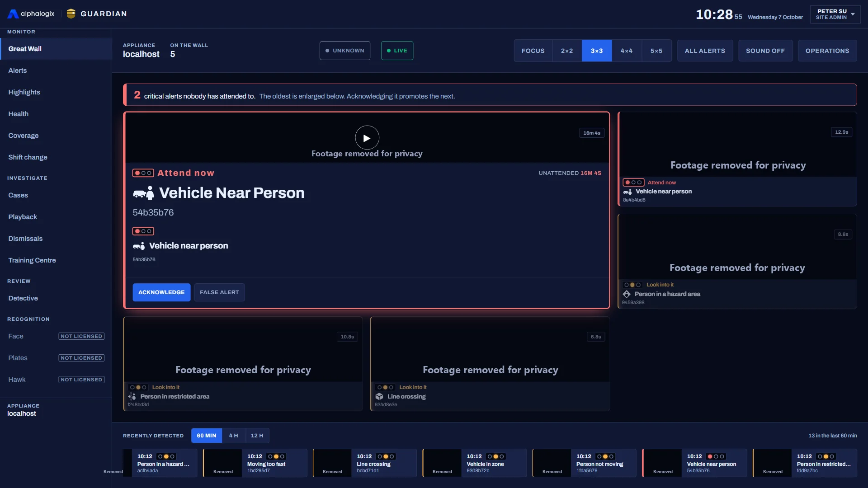Select the 60 MIN recently detected range
The image size is (868, 488).
click(x=207, y=436)
